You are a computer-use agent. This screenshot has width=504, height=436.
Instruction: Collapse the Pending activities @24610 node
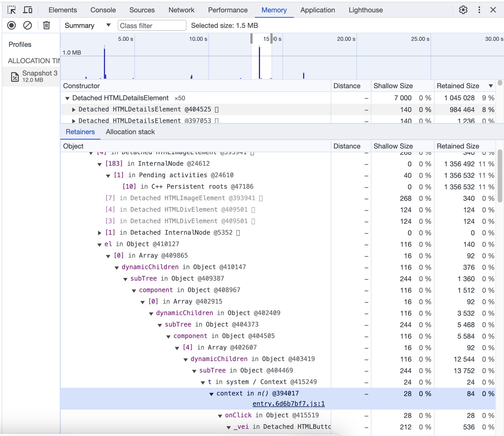pyautogui.click(x=108, y=175)
